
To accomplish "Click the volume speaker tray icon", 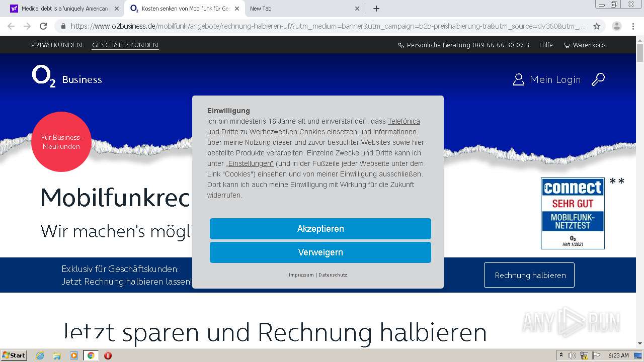I will [x=572, y=355].
